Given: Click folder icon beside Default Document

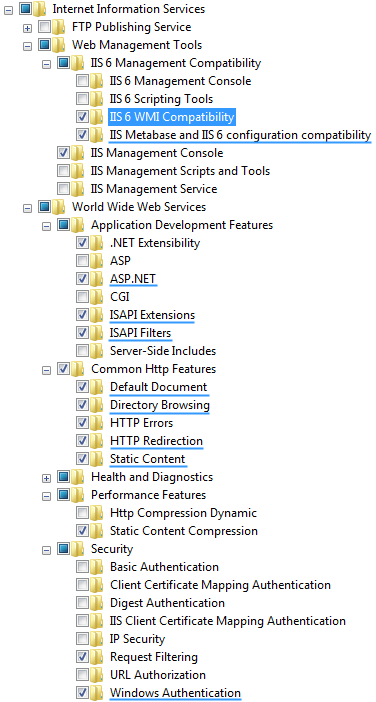Looking at the screenshot, I should point(97,387).
